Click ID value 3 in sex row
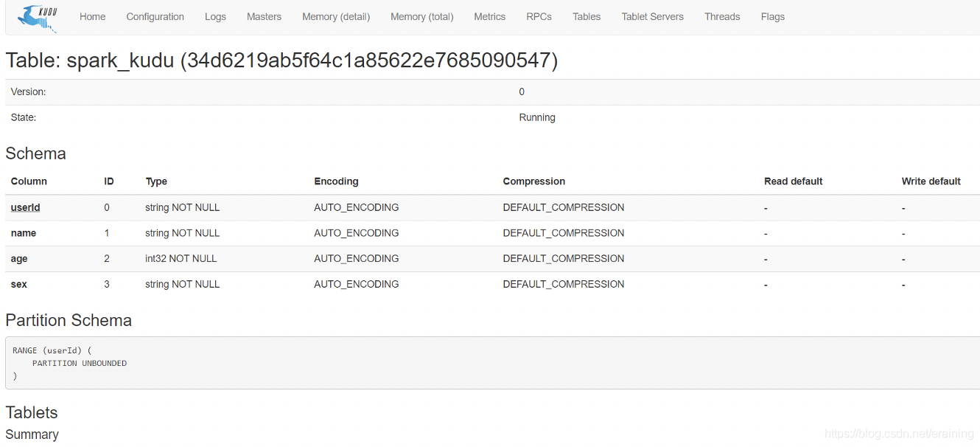Image resolution: width=980 pixels, height=447 pixels. click(107, 284)
